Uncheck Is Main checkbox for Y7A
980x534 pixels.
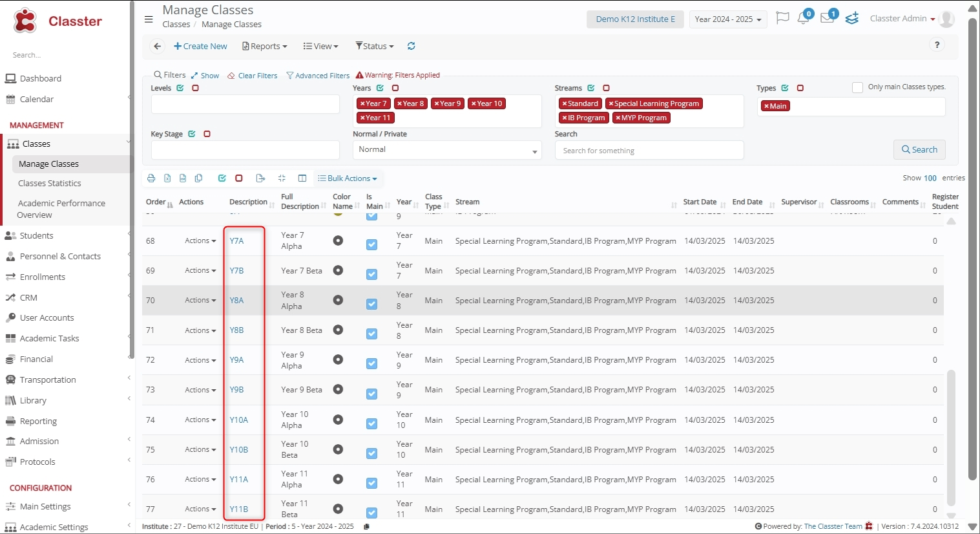[371, 244]
